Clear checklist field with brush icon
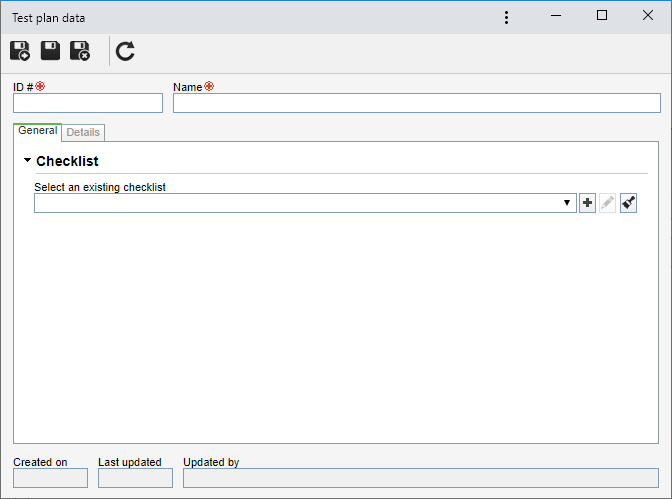 [x=628, y=203]
